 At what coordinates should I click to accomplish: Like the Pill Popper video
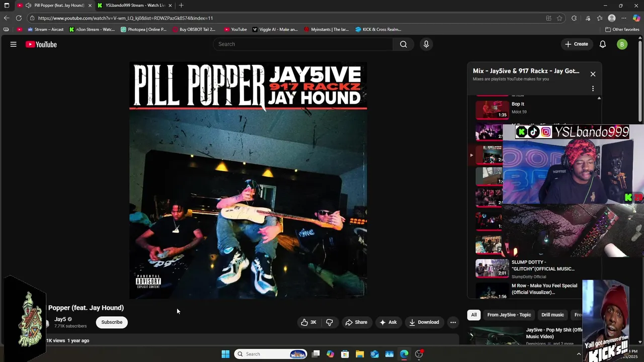pos(309,322)
